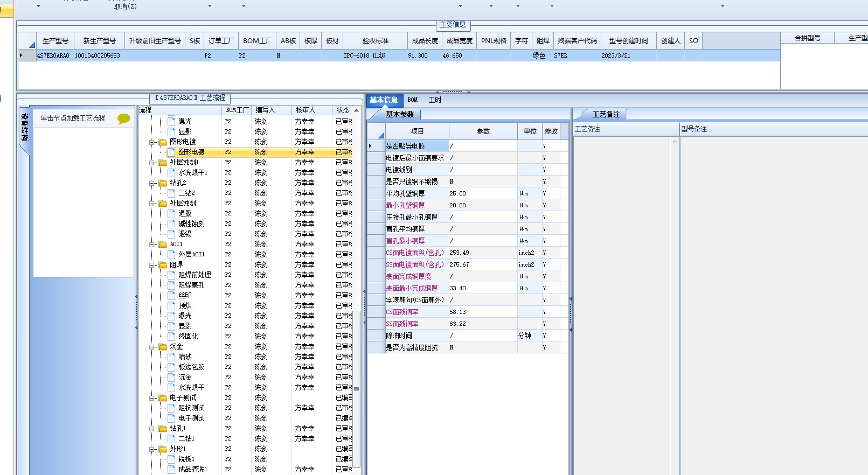Screen dimensions: 868x475
Task: Click document icon beside 阻焊前处理
Action: tap(171, 275)
